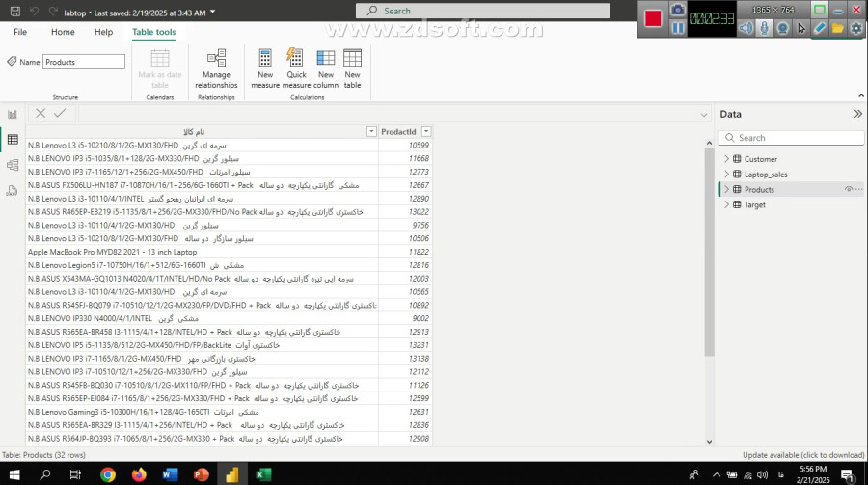Create a New measure
The height and width of the screenshot is (485, 868).
(265, 68)
